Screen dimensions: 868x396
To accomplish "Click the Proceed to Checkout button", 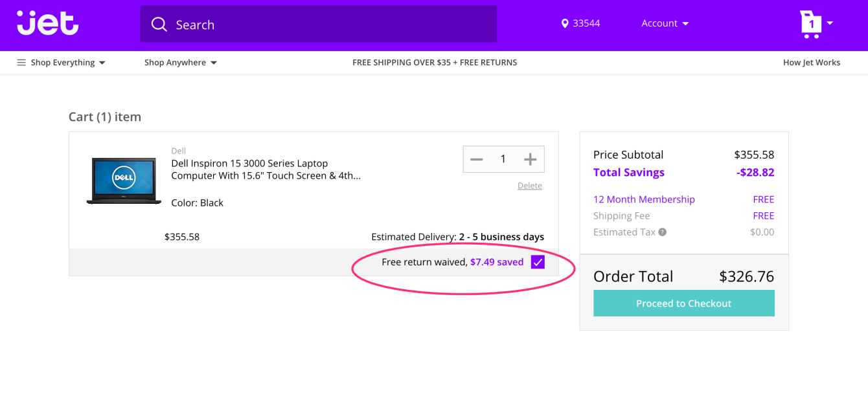I will [x=684, y=303].
